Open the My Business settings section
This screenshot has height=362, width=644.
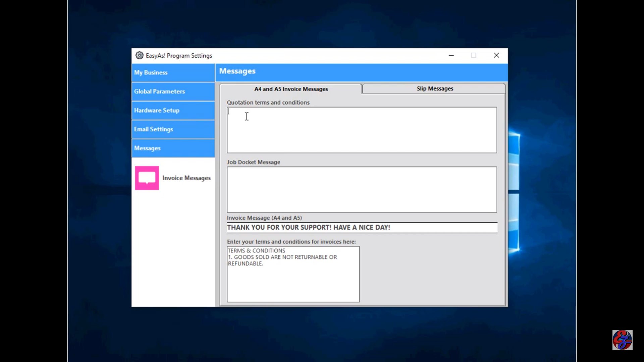point(173,73)
